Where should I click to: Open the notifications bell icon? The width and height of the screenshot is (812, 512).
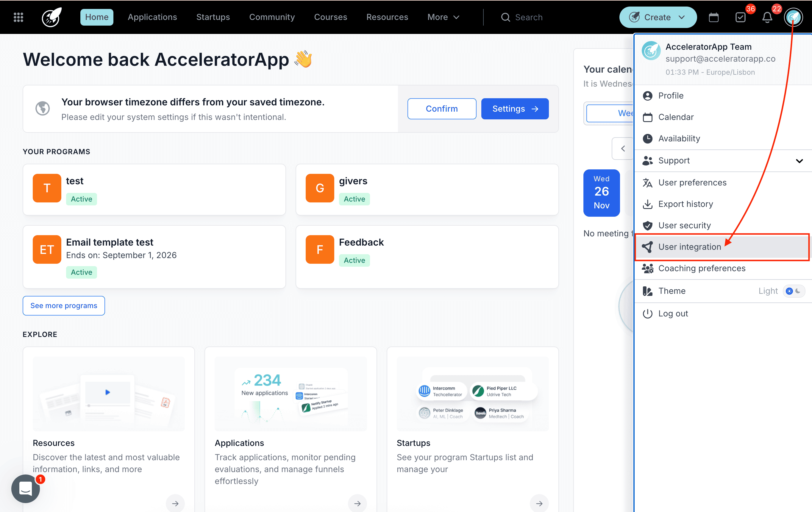tap(767, 17)
